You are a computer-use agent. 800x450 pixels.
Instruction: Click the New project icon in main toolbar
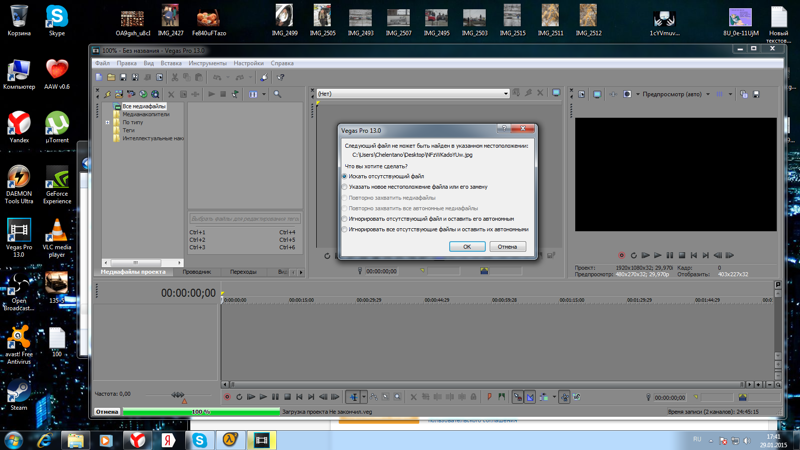click(98, 78)
